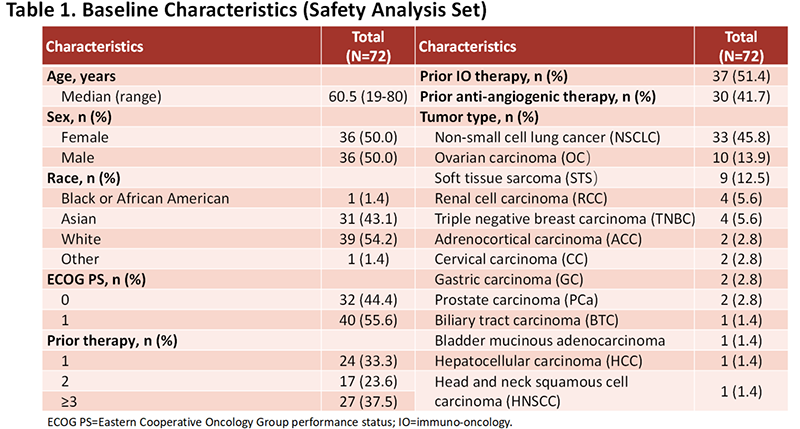Select the 40 (55.6) ECOG value
This screenshot has width=800, height=429.
coord(366,322)
